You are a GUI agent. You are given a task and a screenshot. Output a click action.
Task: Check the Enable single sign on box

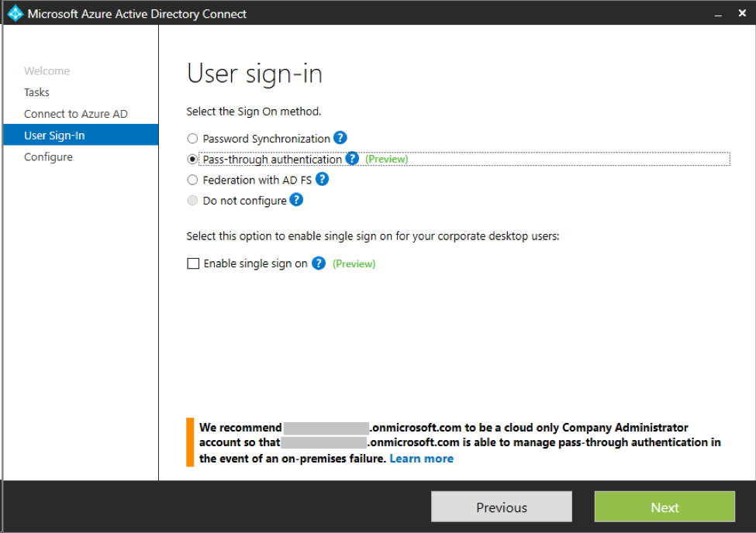click(x=192, y=263)
